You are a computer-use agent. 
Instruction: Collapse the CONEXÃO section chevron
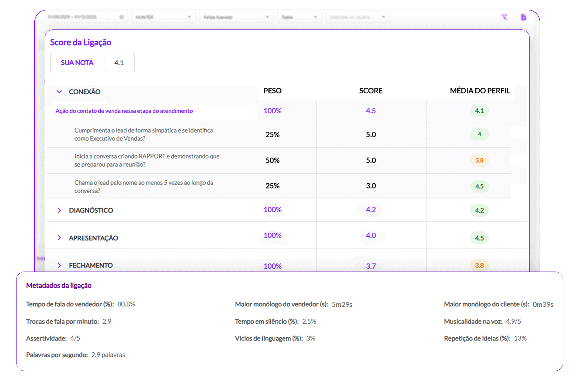[x=59, y=92]
